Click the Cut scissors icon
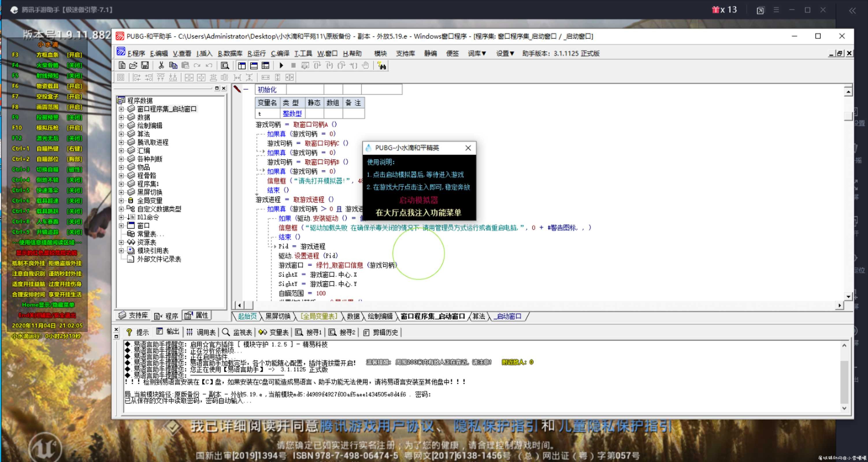This screenshot has height=462, width=868. pyautogui.click(x=161, y=65)
